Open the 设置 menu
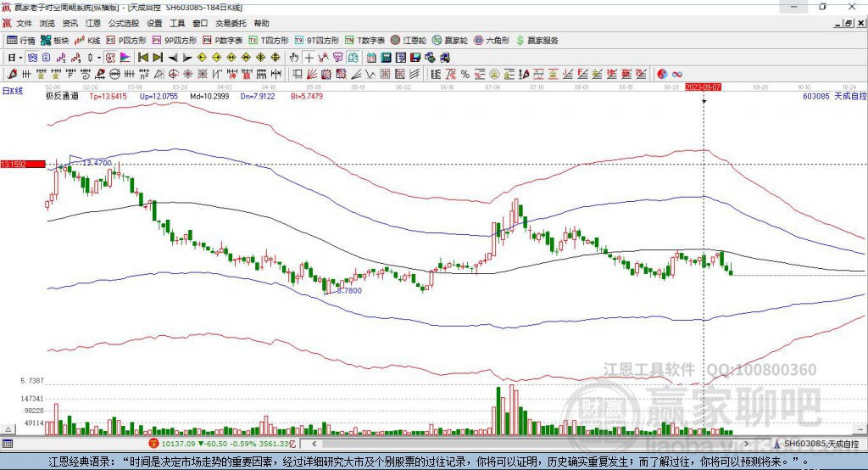Image resolution: width=868 pixels, height=470 pixels. click(x=154, y=23)
